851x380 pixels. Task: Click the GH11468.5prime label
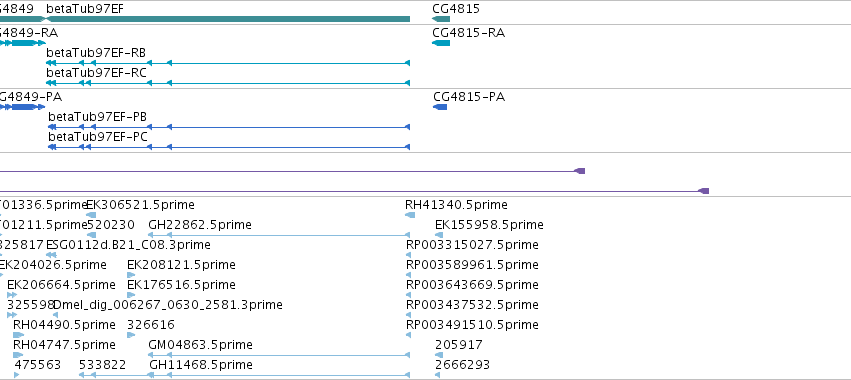point(201,364)
